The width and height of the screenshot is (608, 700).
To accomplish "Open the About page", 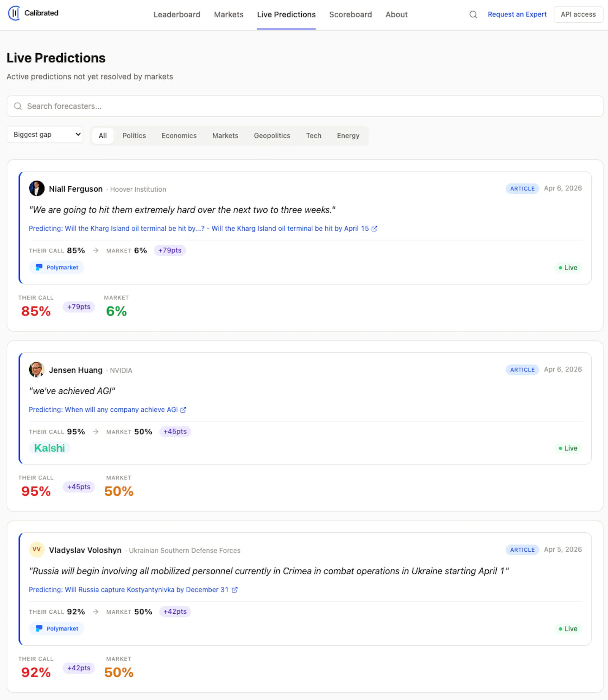I will 396,14.
